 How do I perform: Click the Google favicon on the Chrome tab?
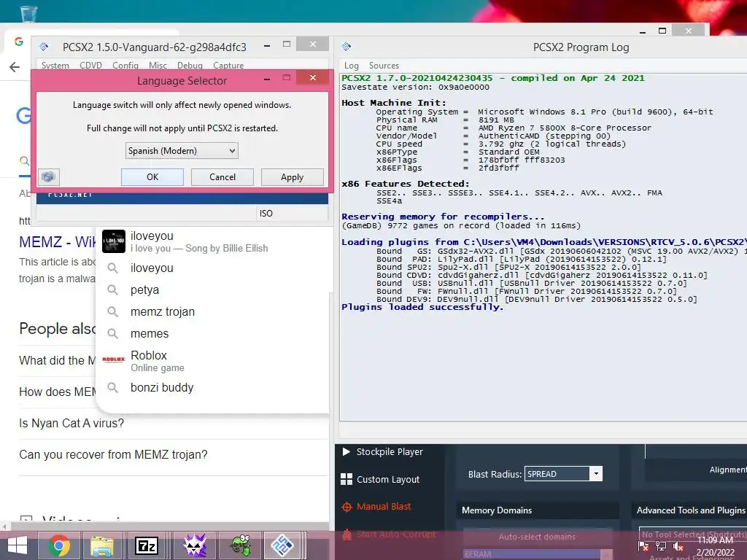[x=18, y=42]
